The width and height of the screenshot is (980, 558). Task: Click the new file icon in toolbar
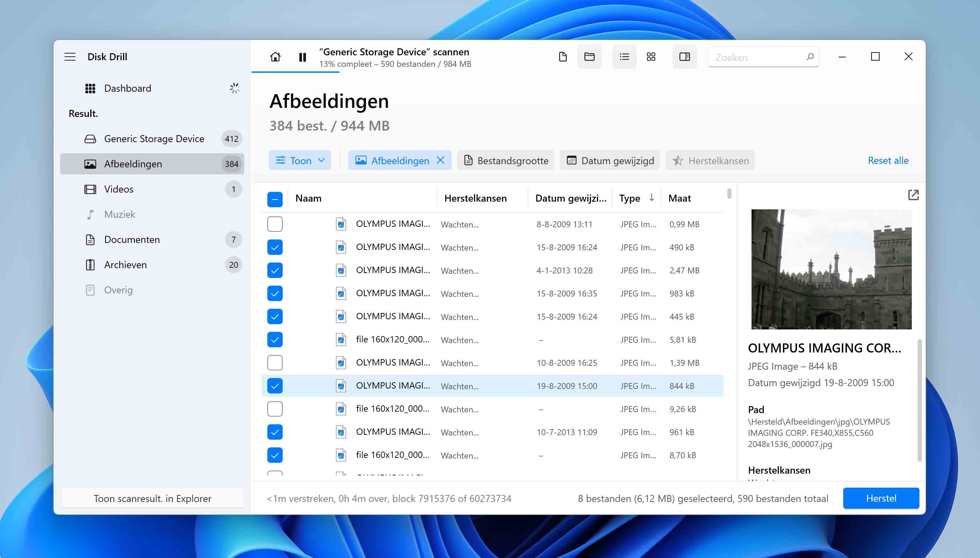[562, 57]
